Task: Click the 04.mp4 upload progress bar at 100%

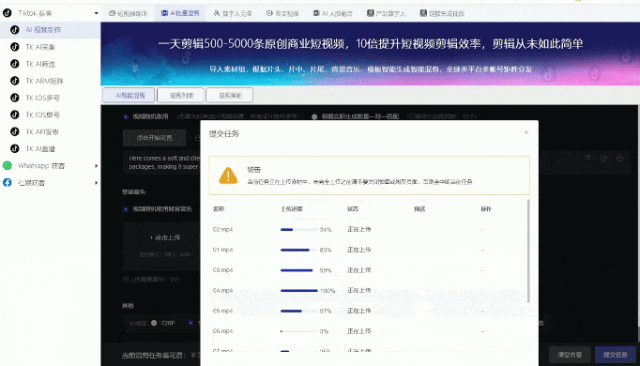Action: pyautogui.click(x=299, y=291)
